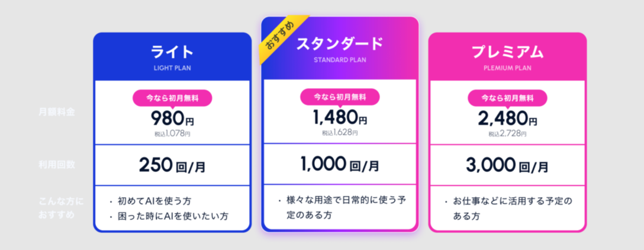The height and width of the screenshot is (250, 644).
Task: Click the 1,480円 price
Action: [x=340, y=118]
